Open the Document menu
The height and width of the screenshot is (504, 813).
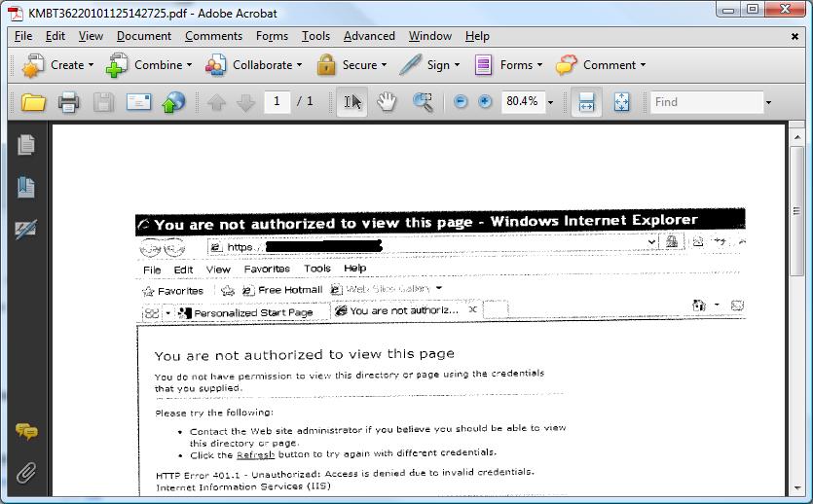pyautogui.click(x=144, y=36)
